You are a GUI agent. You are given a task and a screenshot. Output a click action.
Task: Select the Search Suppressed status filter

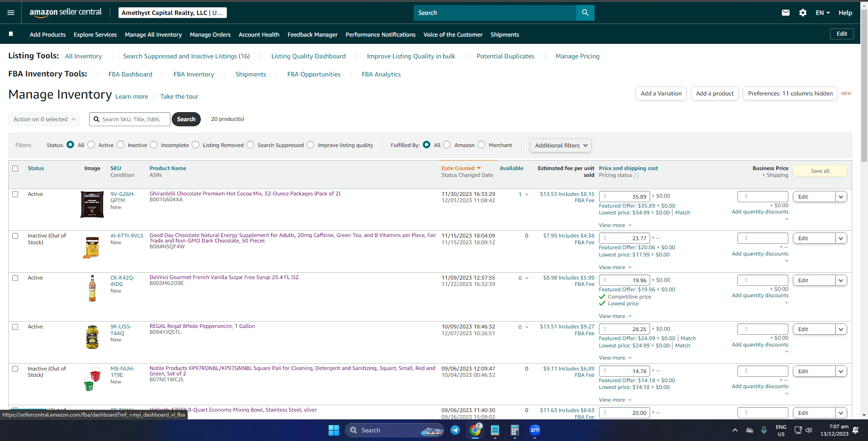point(250,145)
